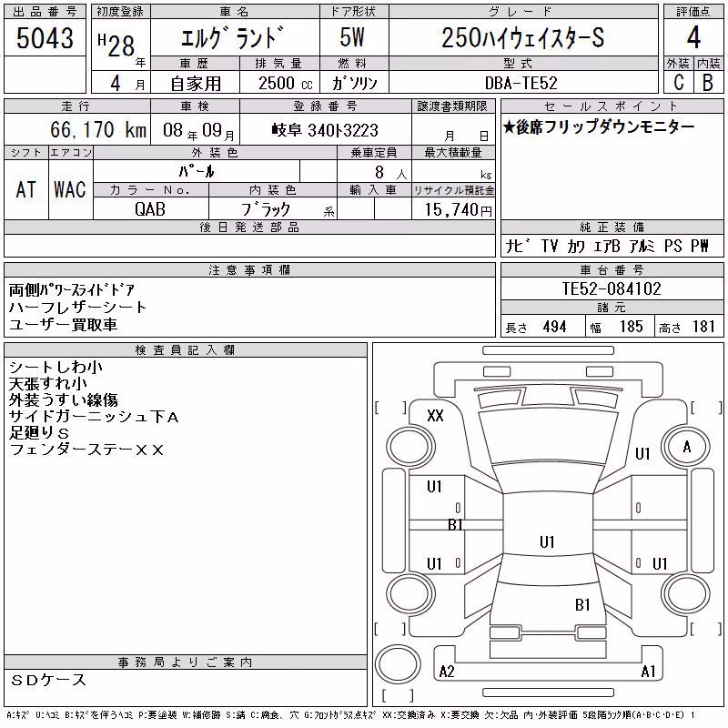The image size is (728, 728).
Task: Click the TV equipment entry
Action: pos(550,246)
